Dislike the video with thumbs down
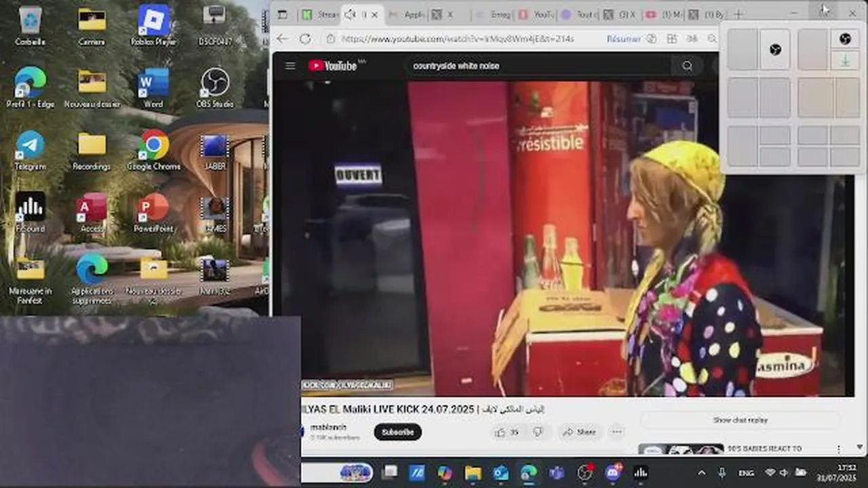 coord(538,432)
